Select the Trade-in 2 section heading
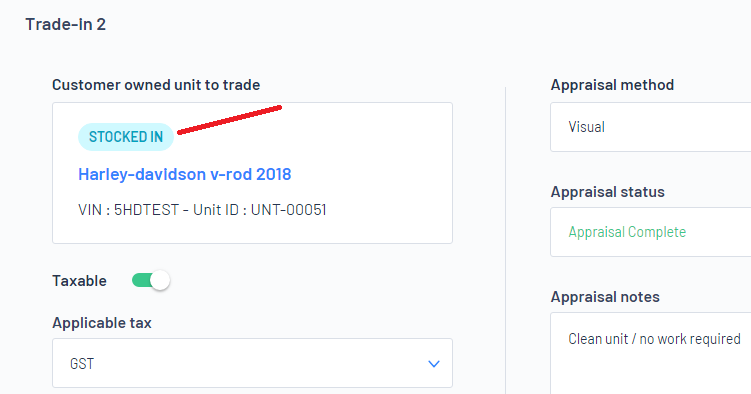 coord(66,24)
